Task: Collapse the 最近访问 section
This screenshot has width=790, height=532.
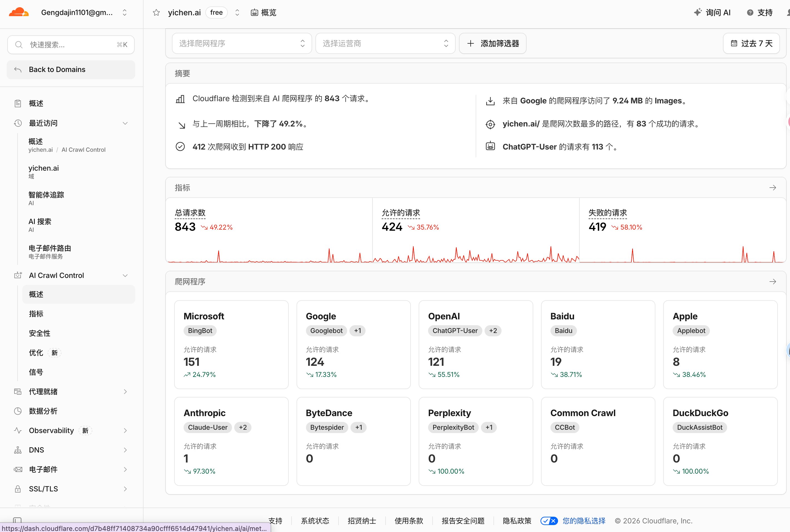Action: point(125,123)
